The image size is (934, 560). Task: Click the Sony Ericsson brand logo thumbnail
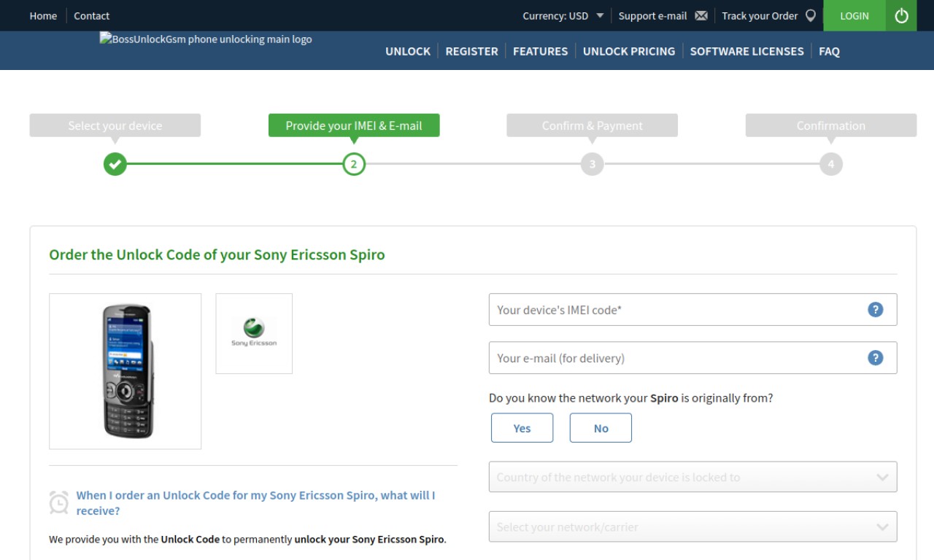tap(254, 333)
